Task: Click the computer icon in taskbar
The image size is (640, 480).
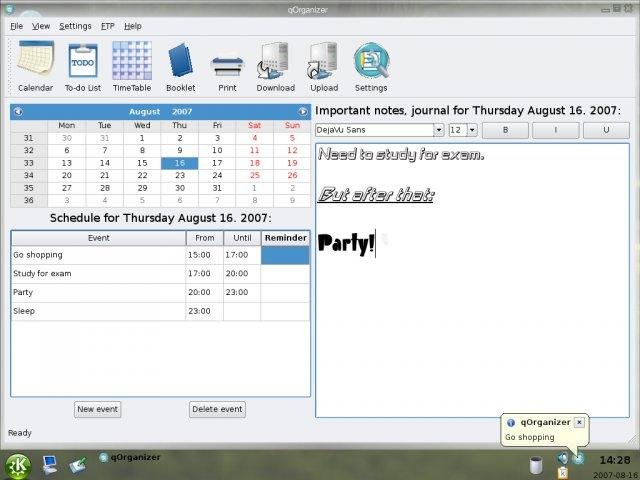Action: [50, 464]
